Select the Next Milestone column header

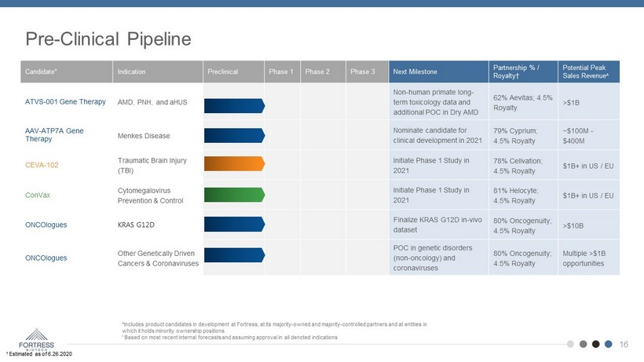coord(415,72)
